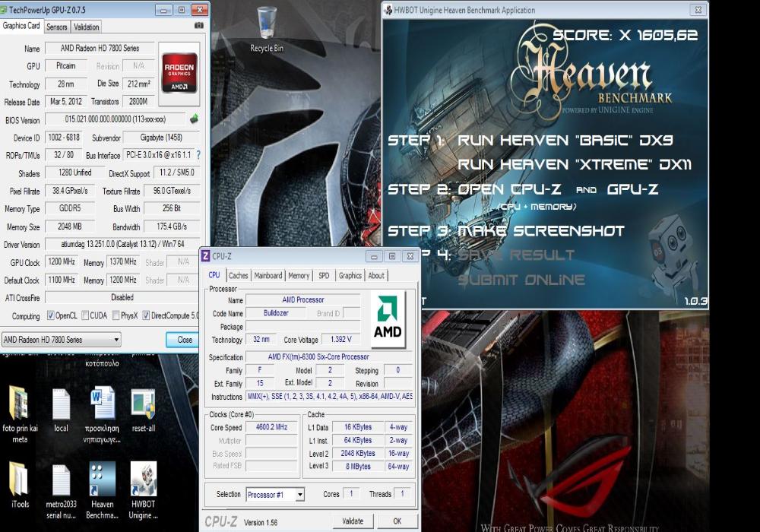Open the AMD Radeon HD 7800 Series dropdown

(x=61, y=340)
